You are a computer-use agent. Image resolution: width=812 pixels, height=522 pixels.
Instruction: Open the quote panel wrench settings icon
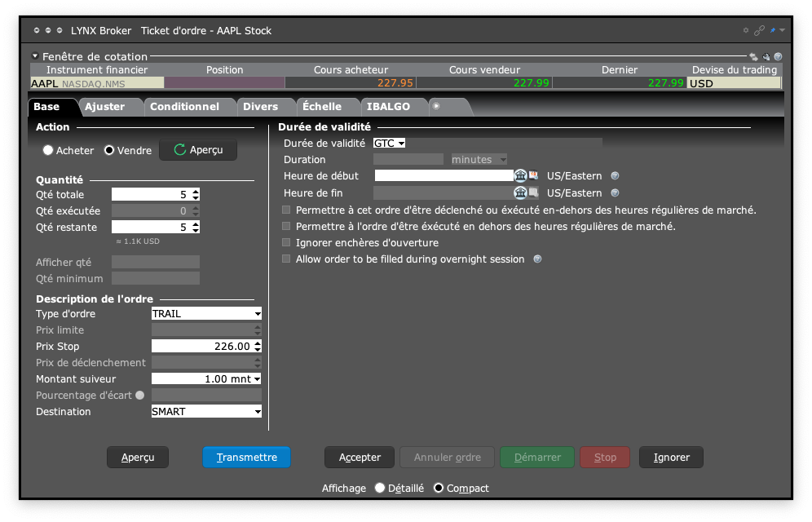766,56
